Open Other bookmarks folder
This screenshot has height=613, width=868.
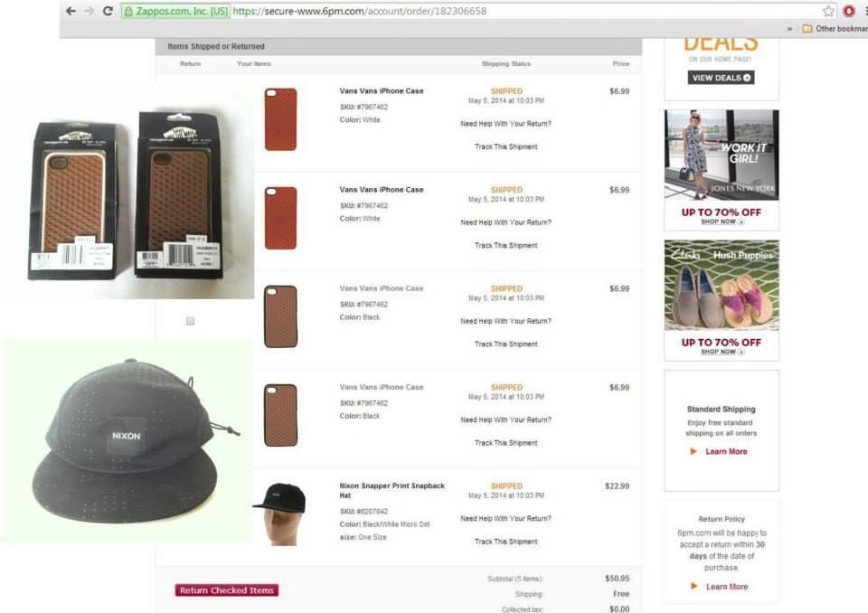(835, 28)
